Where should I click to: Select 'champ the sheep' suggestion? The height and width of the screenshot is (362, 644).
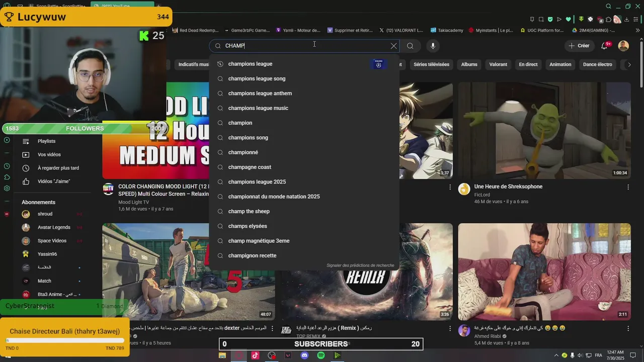click(304, 211)
